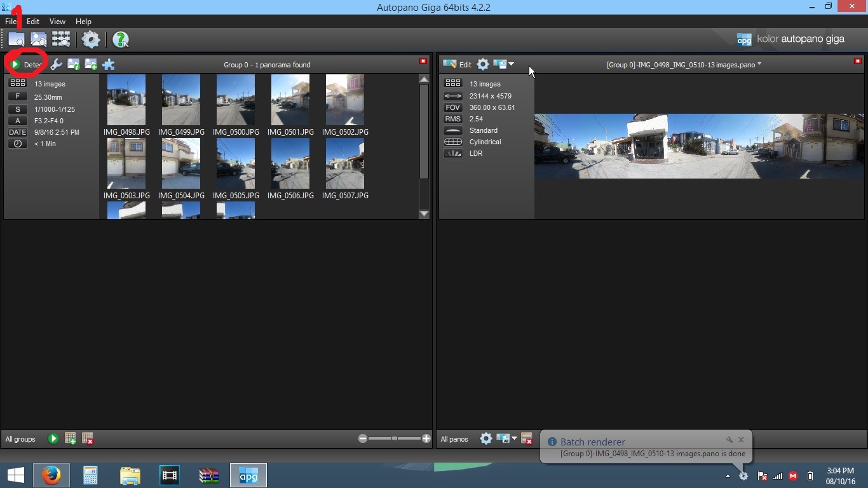
Task: Select the panorama preview image
Action: tap(699, 146)
